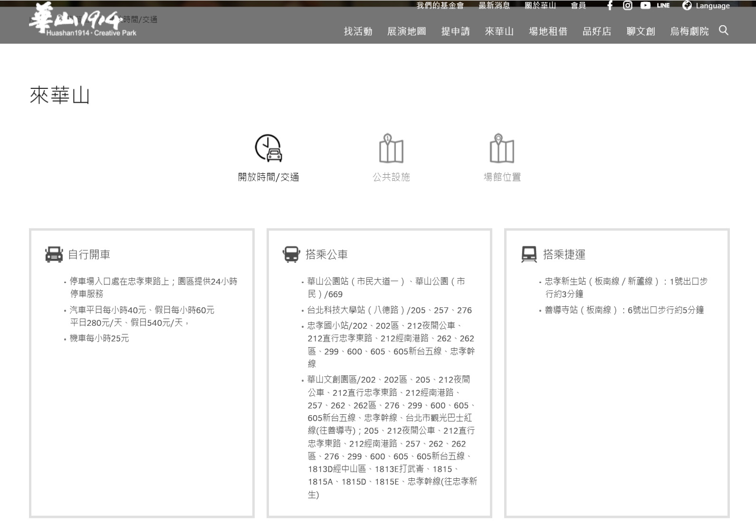
Task: Select the 場館位置 map pin icon
Action: (502, 148)
